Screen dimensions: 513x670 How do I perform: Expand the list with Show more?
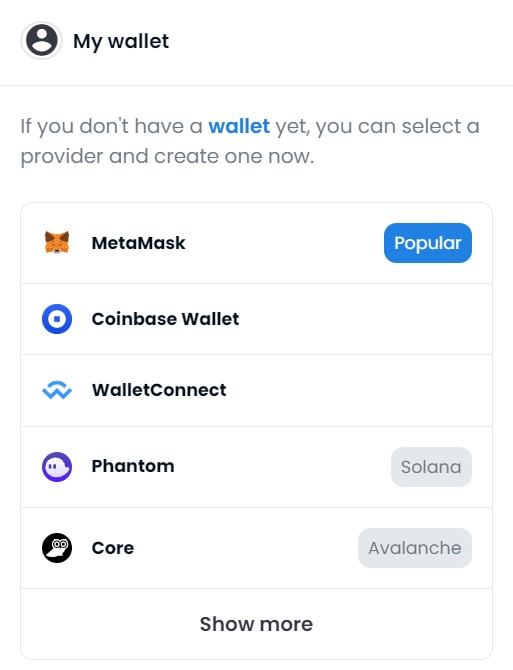coord(256,624)
